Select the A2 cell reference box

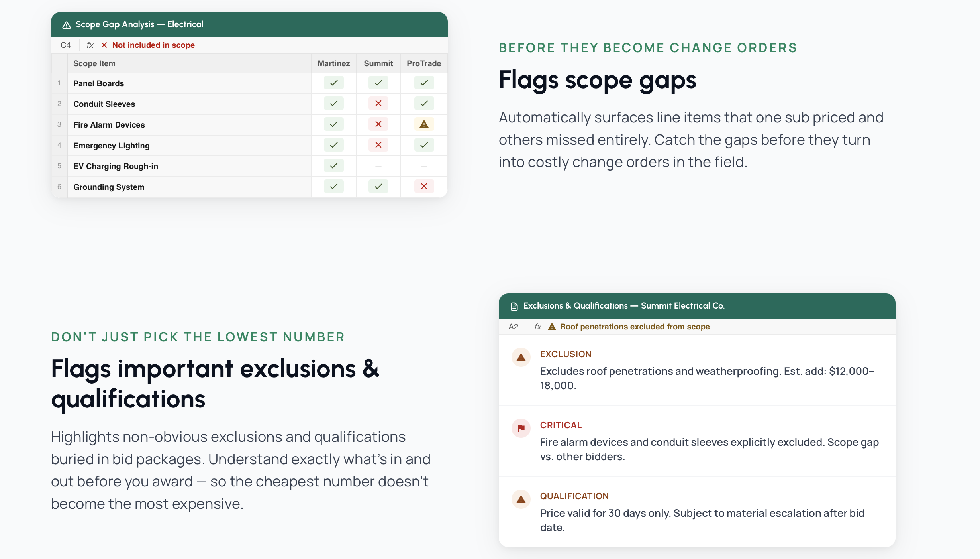[514, 327]
